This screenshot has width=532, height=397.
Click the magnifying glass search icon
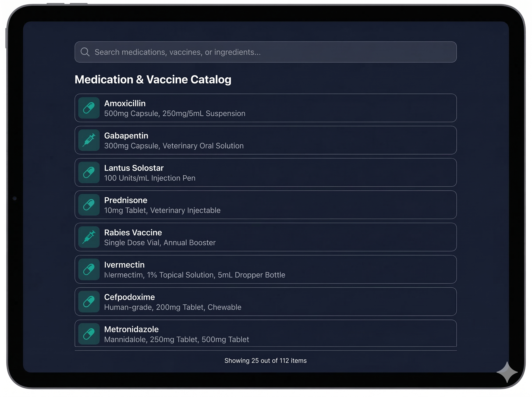(x=85, y=52)
